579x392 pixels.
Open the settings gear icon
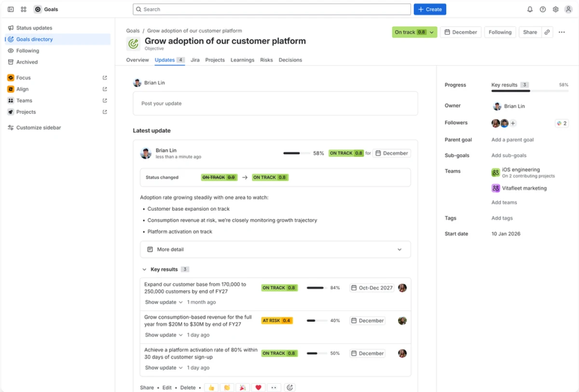555,9
